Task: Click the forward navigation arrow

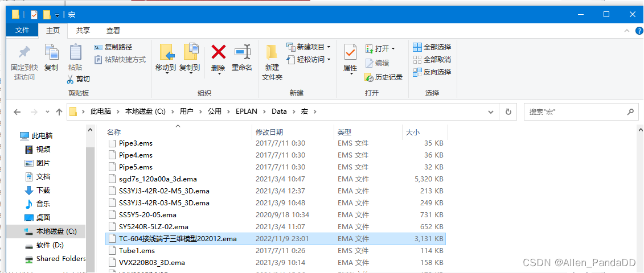Action: (34, 111)
